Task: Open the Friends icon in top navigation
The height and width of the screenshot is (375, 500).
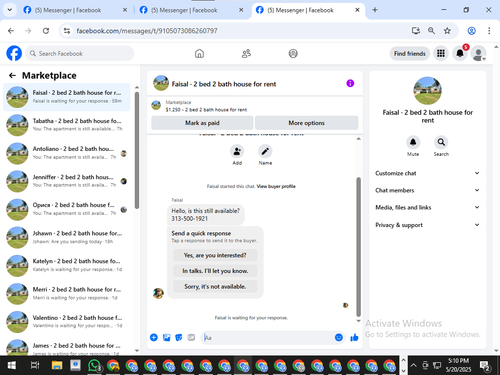Action: 246,53
